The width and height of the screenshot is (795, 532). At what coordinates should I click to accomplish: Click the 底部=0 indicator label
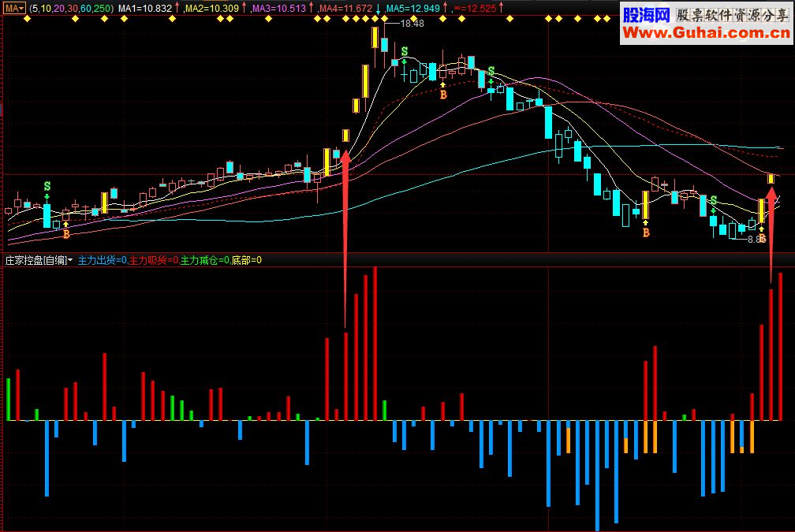247,260
